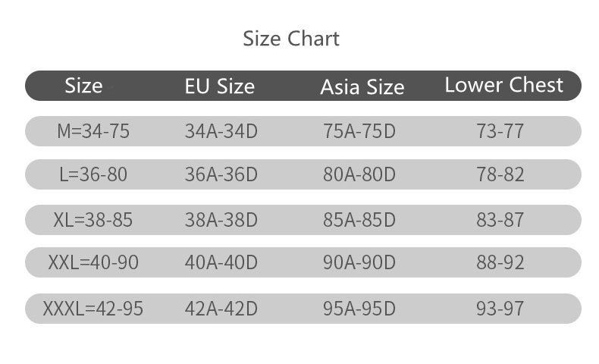Click the 93-97 lower chest value
Image resolution: width=599 pixels, height=364 pixels.
click(x=500, y=309)
